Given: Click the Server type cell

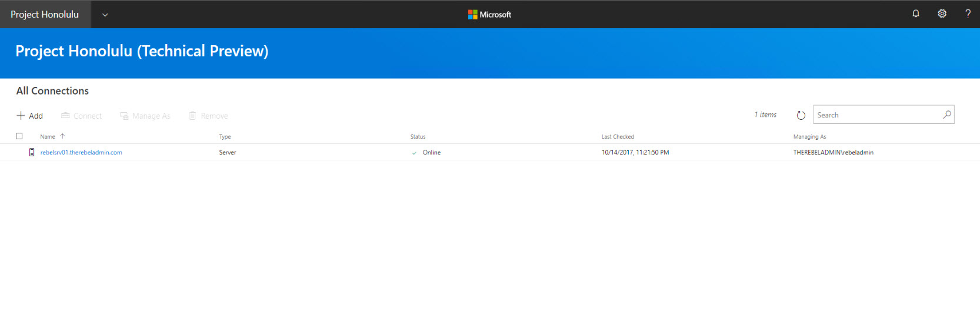Looking at the screenshot, I should click(x=228, y=152).
